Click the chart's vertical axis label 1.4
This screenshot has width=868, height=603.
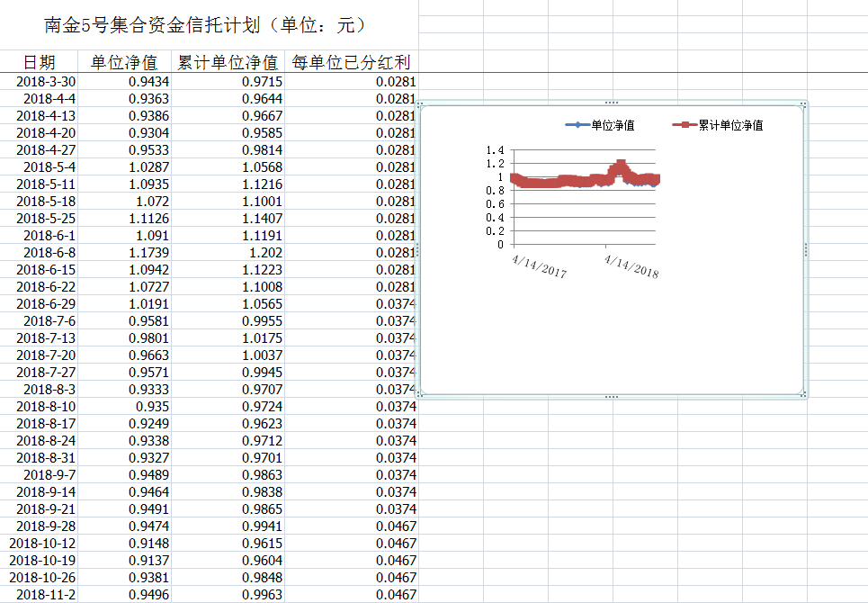[x=495, y=150]
